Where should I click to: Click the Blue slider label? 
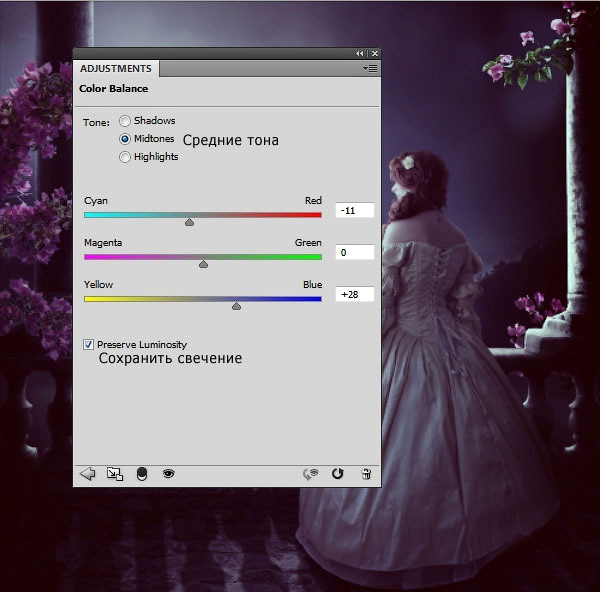[x=312, y=285]
